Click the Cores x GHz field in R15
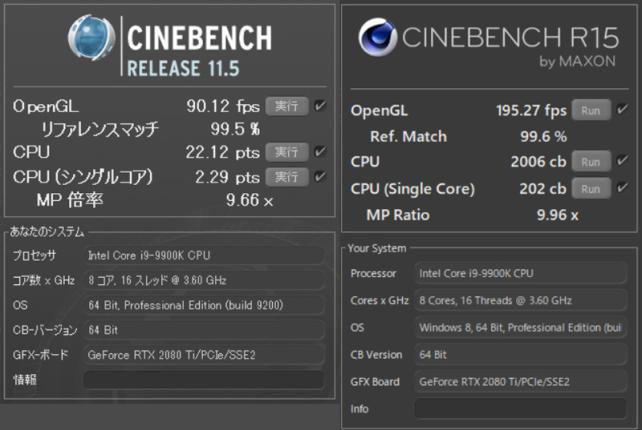642x430 pixels. pyautogui.click(x=520, y=300)
